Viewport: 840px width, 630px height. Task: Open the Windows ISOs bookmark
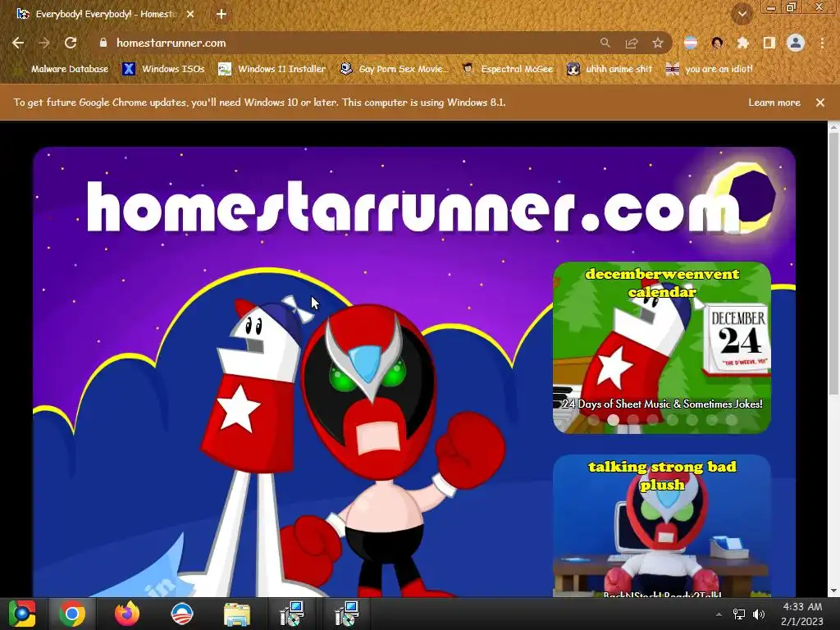[164, 69]
